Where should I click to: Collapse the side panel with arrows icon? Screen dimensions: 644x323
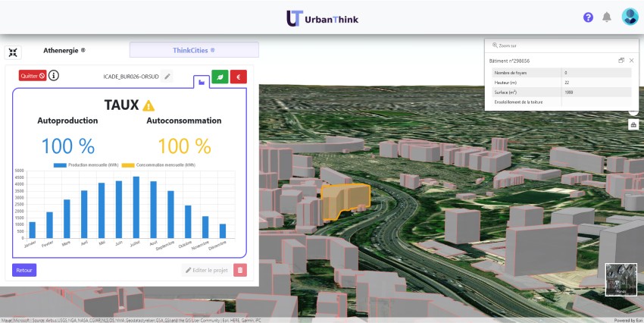[x=13, y=52]
